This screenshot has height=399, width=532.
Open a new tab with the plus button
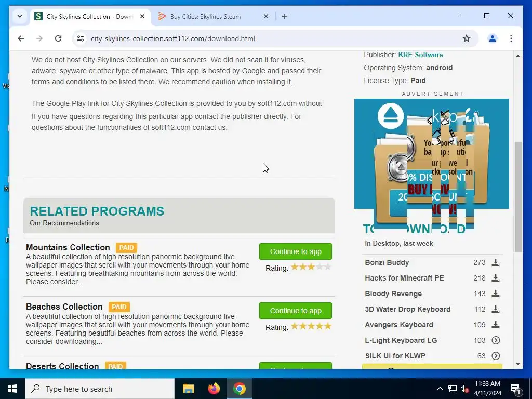click(285, 16)
